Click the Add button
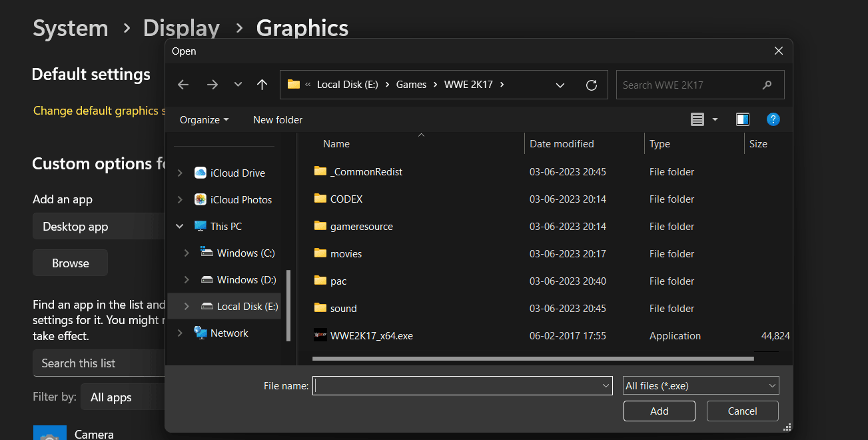The width and height of the screenshot is (868, 440). pos(659,411)
